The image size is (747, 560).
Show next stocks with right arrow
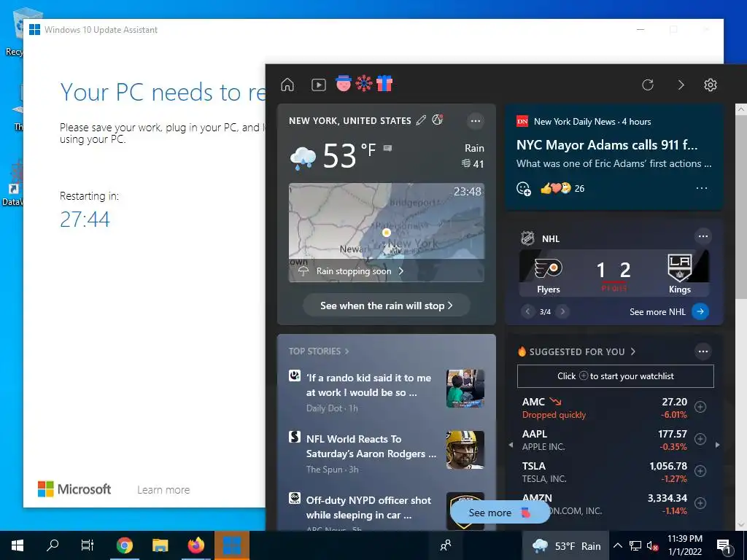(718, 446)
